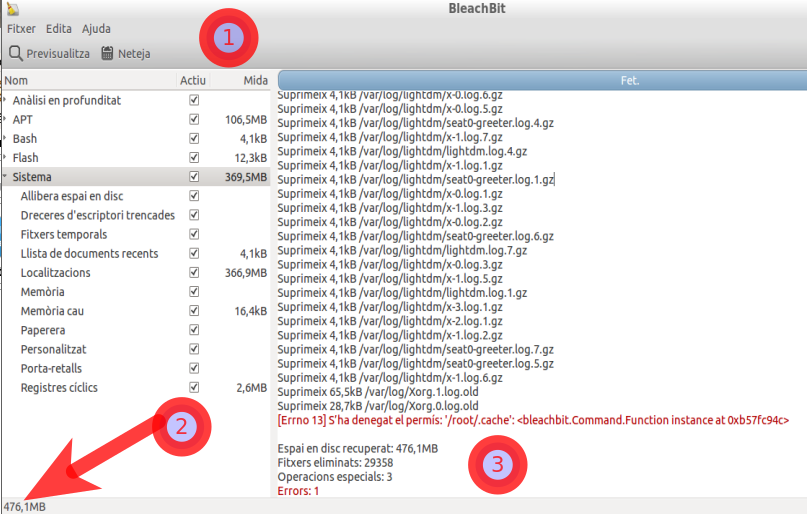807x514 pixels.
Task: Open the Fitxer menu
Action: click(21, 29)
